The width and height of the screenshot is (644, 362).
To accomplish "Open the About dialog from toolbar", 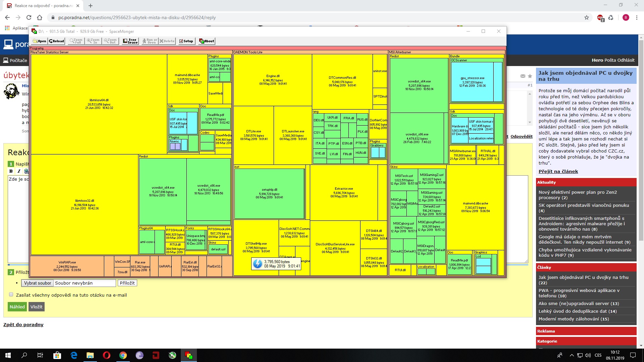I will [x=207, y=41].
